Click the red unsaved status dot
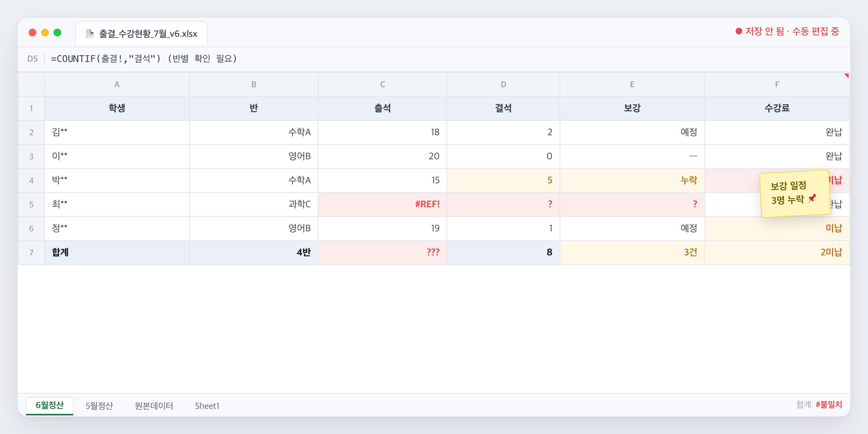Image resolution: width=868 pixels, height=434 pixels. (x=739, y=31)
